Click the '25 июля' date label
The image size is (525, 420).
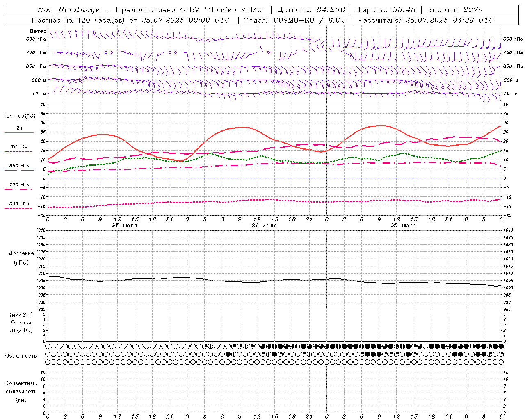point(125,225)
